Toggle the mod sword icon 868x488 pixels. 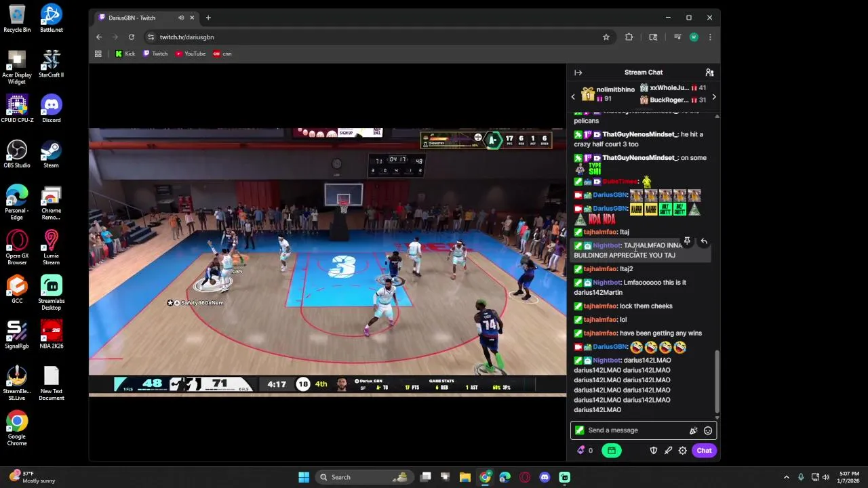pyautogui.click(x=668, y=451)
